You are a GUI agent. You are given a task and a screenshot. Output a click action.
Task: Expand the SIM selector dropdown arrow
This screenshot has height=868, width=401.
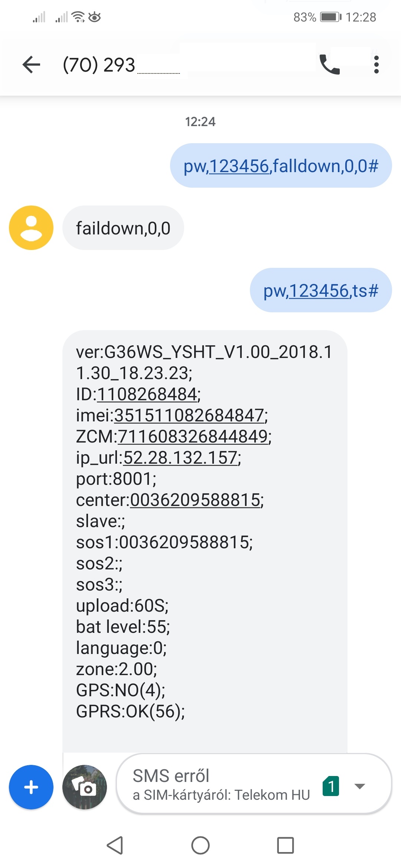pyautogui.click(x=360, y=786)
